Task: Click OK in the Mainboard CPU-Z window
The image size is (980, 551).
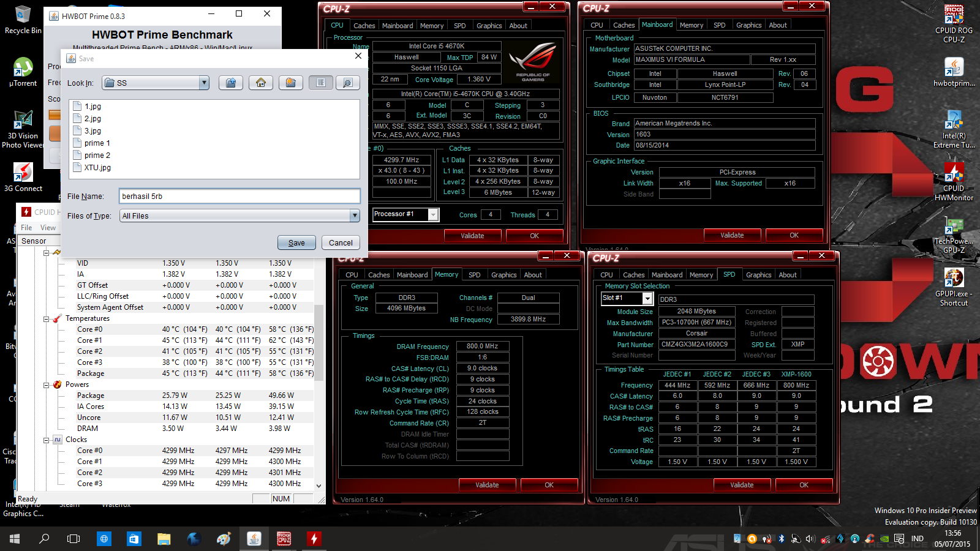Action: [794, 235]
